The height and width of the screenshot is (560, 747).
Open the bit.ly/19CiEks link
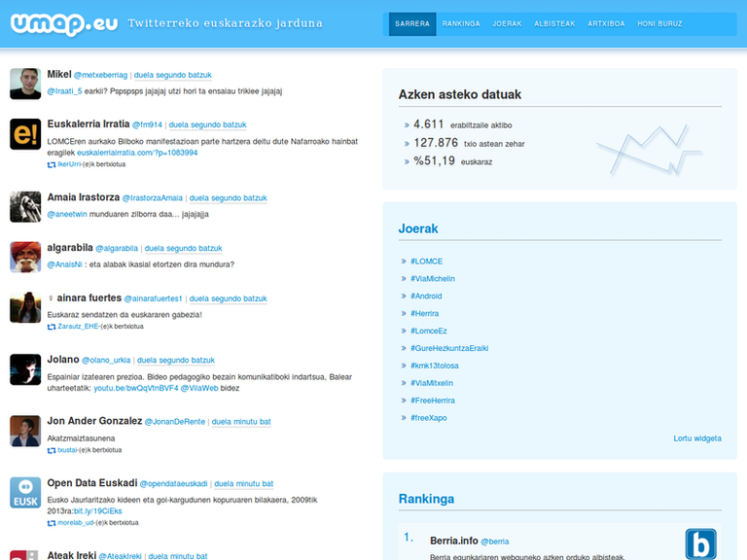click(x=97, y=511)
